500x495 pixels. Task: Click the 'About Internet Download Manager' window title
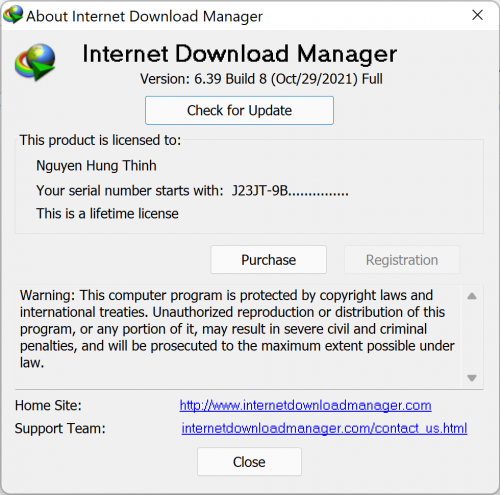click(144, 16)
